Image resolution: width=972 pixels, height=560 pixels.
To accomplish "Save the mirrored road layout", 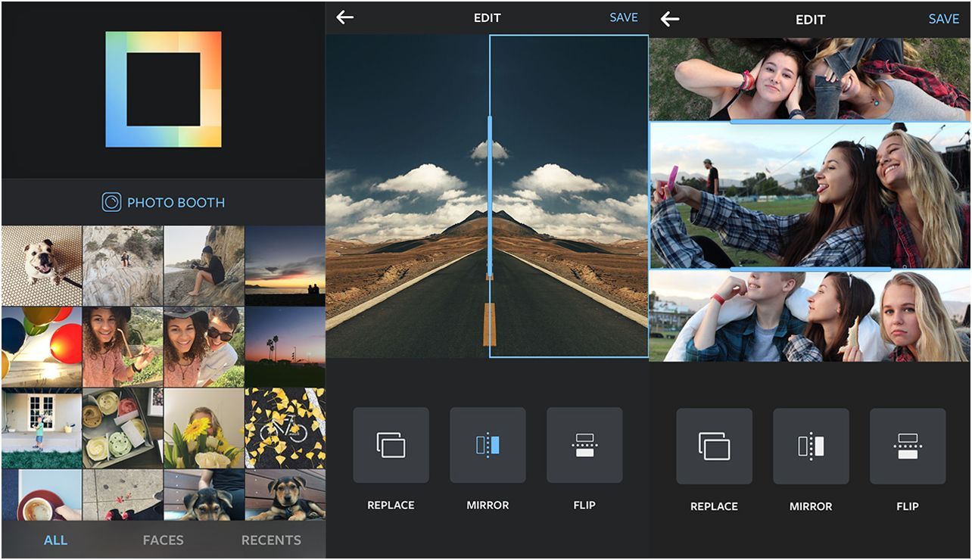I will (x=622, y=17).
